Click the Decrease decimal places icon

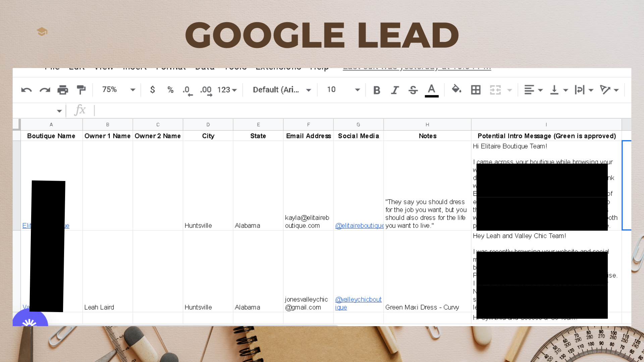[187, 90]
